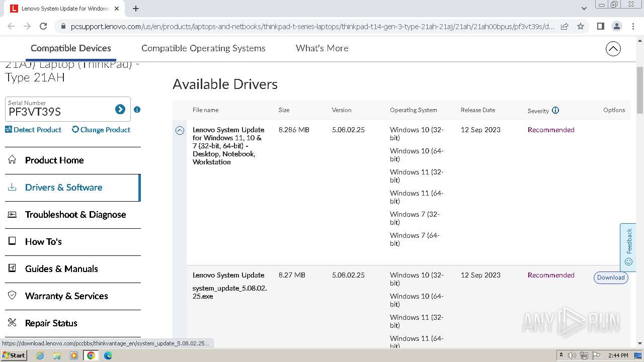Switch to Compatible Operating Systems tab
This screenshot has height=362, width=644.
(x=203, y=48)
